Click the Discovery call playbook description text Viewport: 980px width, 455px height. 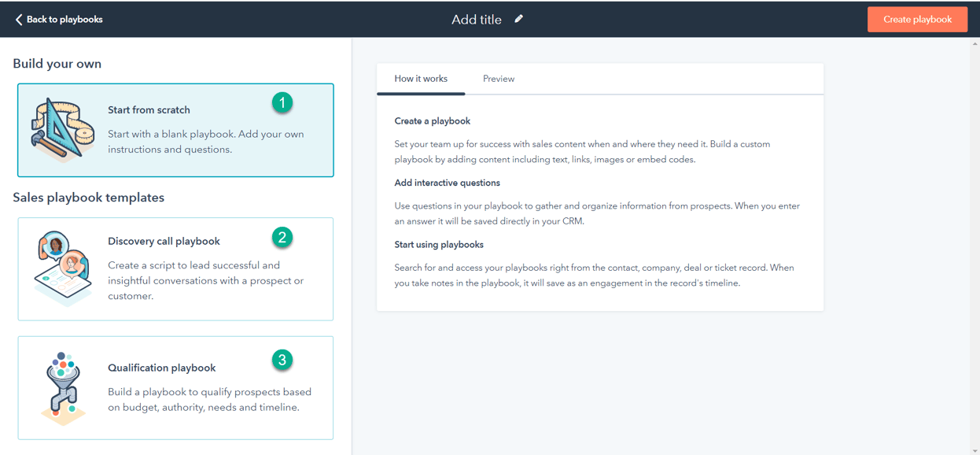(x=205, y=281)
